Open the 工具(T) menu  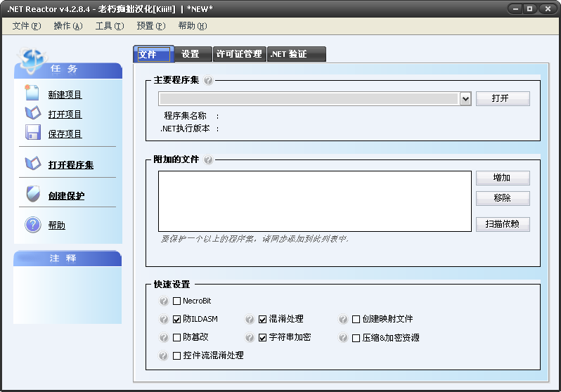coord(110,26)
